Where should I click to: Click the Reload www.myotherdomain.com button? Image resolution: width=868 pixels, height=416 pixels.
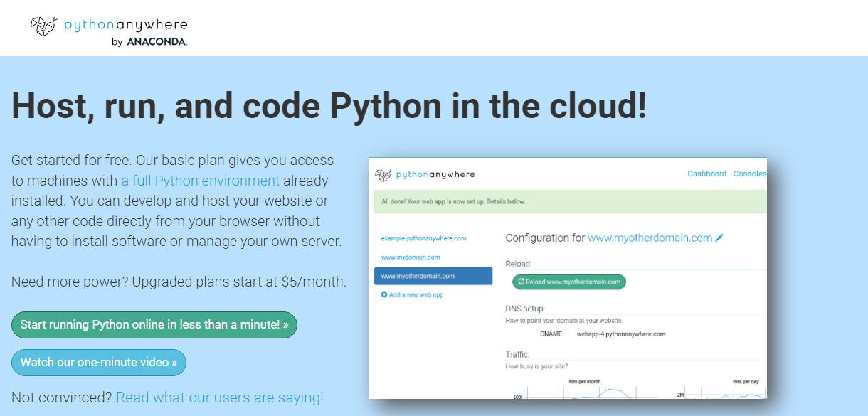coord(568,282)
